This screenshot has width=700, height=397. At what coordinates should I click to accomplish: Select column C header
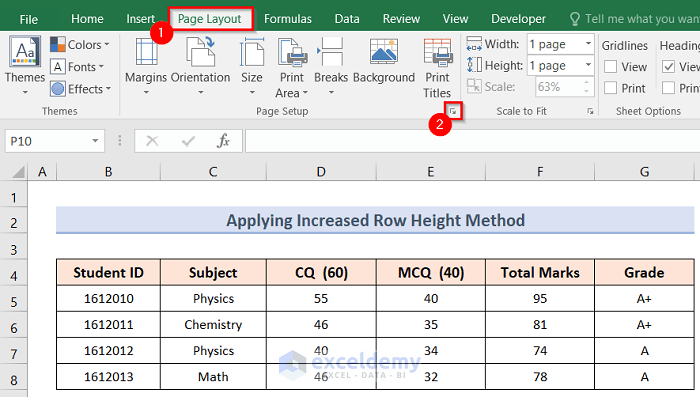click(213, 171)
